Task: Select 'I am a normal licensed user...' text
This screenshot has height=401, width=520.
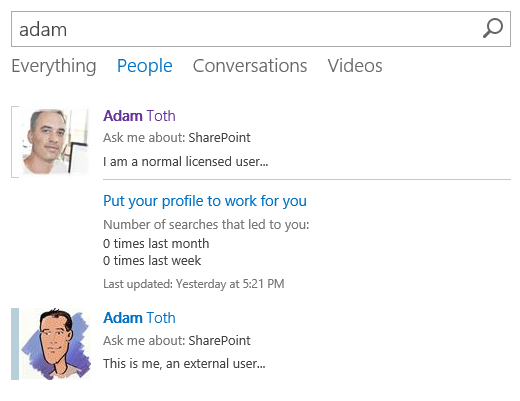Action: tap(185, 162)
